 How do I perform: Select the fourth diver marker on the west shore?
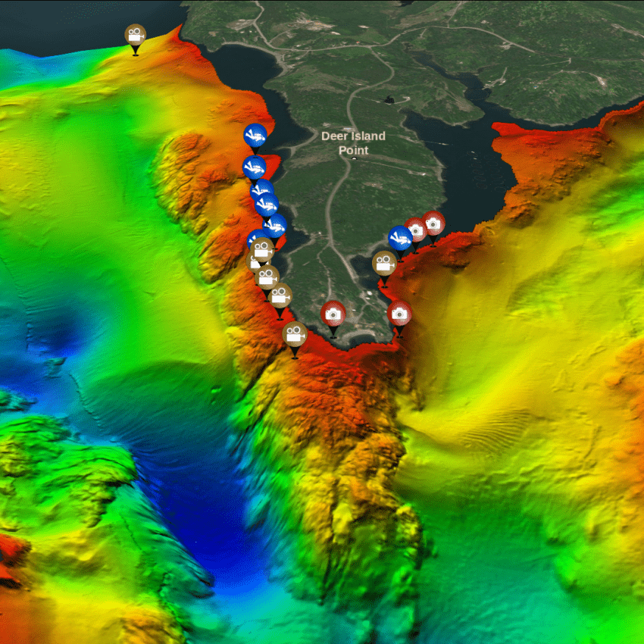[x=267, y=205]
